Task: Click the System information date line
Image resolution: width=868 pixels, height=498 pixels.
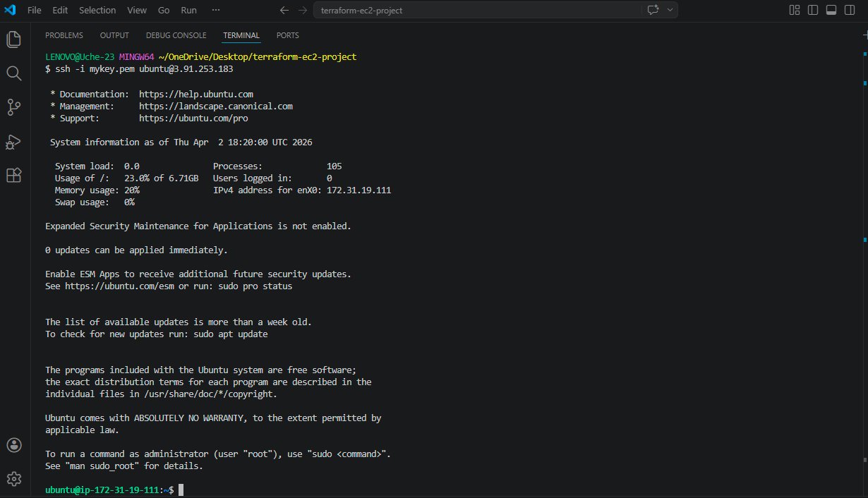Action: click(x=181, y=142)
